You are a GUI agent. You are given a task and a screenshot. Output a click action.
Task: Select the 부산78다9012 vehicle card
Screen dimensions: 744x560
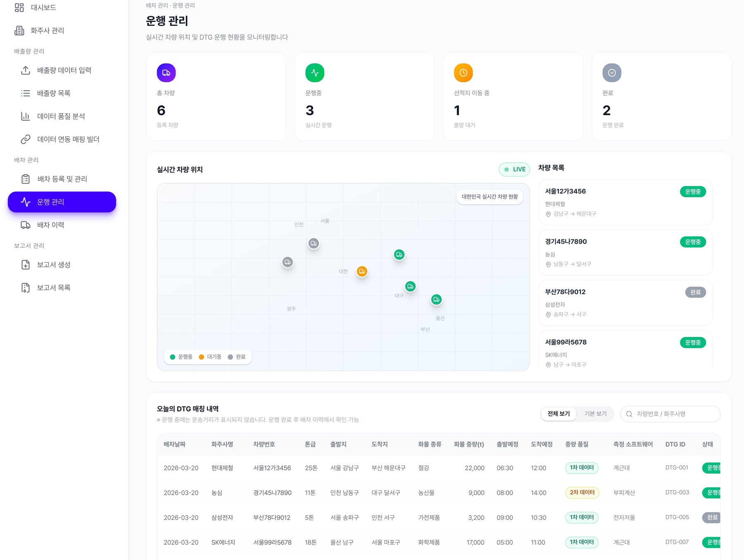(x=625, y=303)
